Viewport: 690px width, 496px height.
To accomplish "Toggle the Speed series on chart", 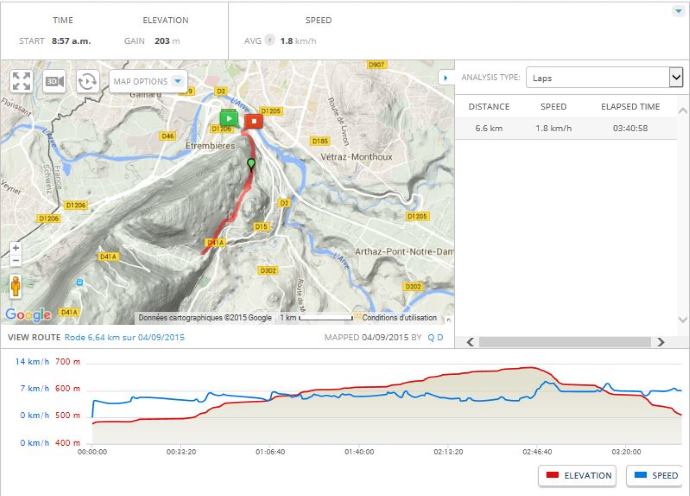I will [655, 475].
